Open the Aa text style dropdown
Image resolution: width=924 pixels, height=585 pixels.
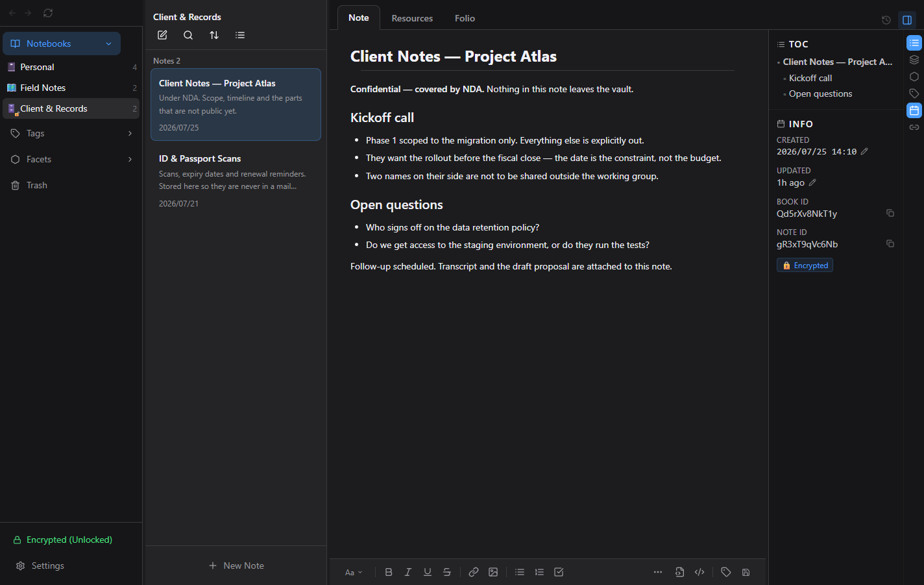(x=354, y=572)
